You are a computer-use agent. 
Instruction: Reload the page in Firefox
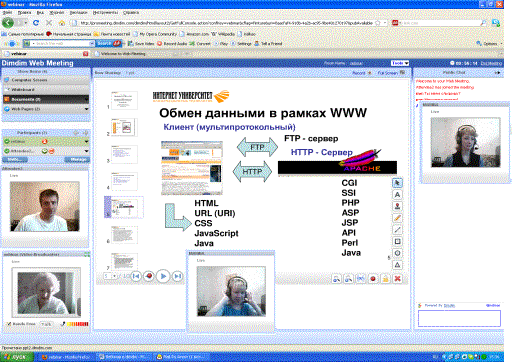coord(36,23)
